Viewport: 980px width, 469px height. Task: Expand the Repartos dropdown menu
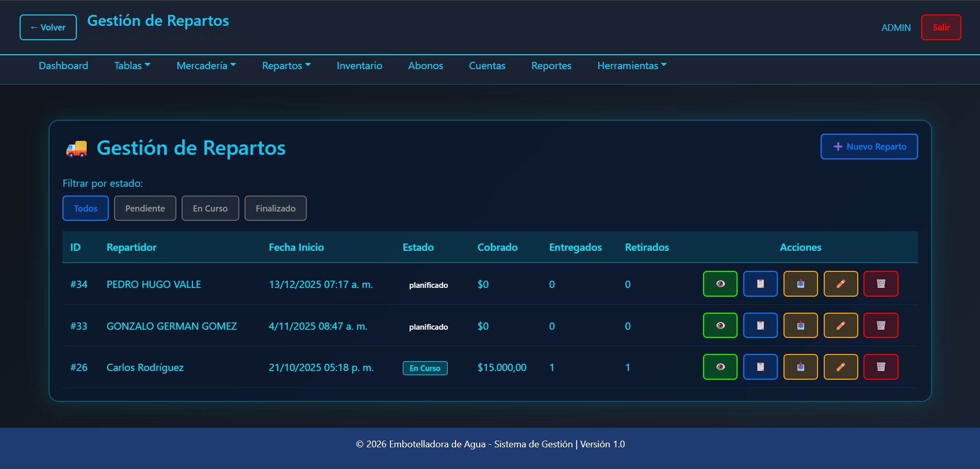(x=286, y=66)
